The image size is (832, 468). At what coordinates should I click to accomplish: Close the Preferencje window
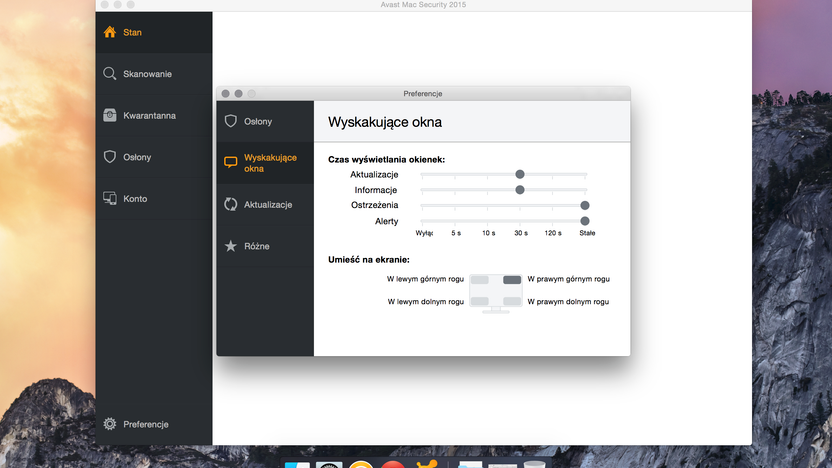tap(226, 93)
